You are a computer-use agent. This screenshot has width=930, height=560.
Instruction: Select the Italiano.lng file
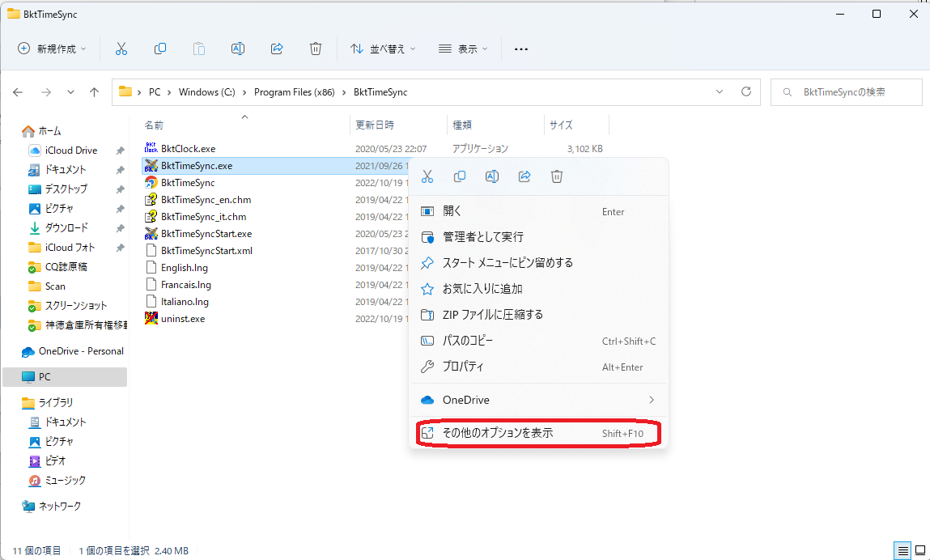click(185, 301)
